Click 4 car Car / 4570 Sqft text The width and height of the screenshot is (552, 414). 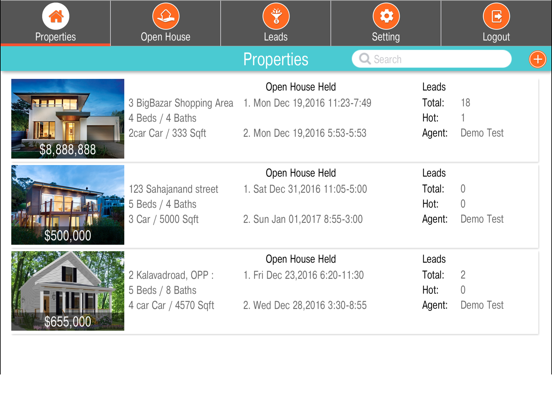click(x=171, y=306)
